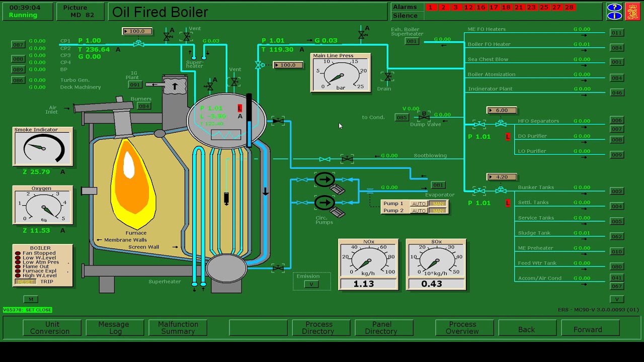Open the Process Directory

[x=321, y=328]
